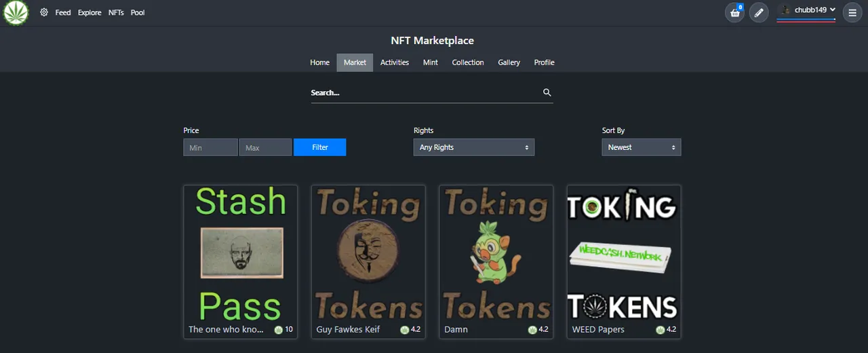Viewport: 868px width, 353px height.
Task: Click the 'Sort By' label
Action: (614, 130)
